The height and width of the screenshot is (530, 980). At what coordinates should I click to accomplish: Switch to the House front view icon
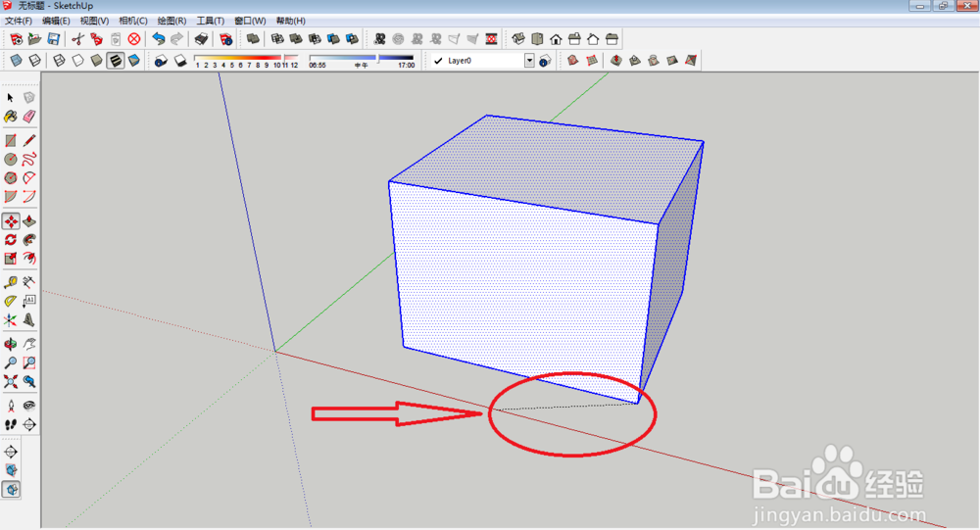[x=556, y=39]
